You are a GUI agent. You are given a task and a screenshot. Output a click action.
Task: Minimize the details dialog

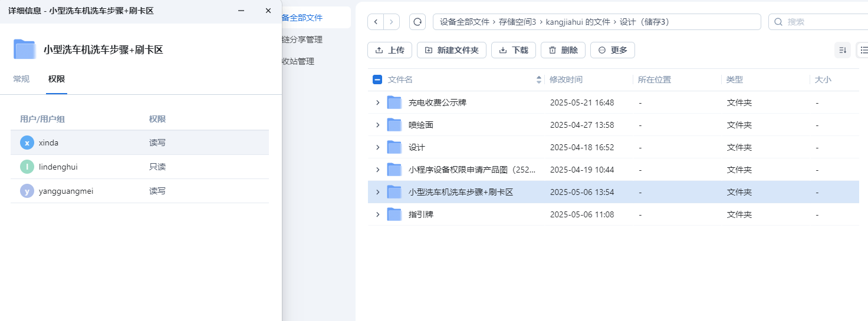tap(241, 11)
